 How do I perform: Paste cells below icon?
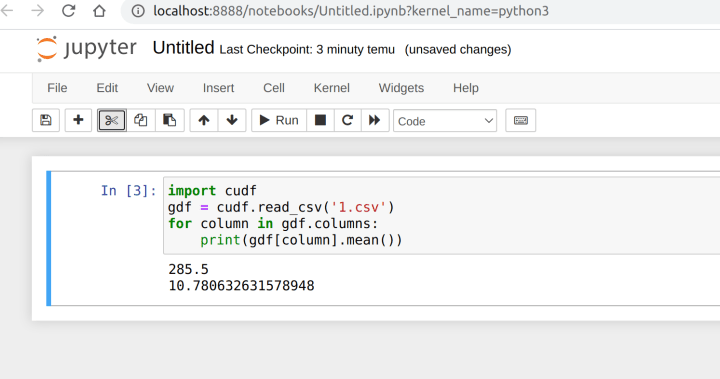click(x=169, y=120)
